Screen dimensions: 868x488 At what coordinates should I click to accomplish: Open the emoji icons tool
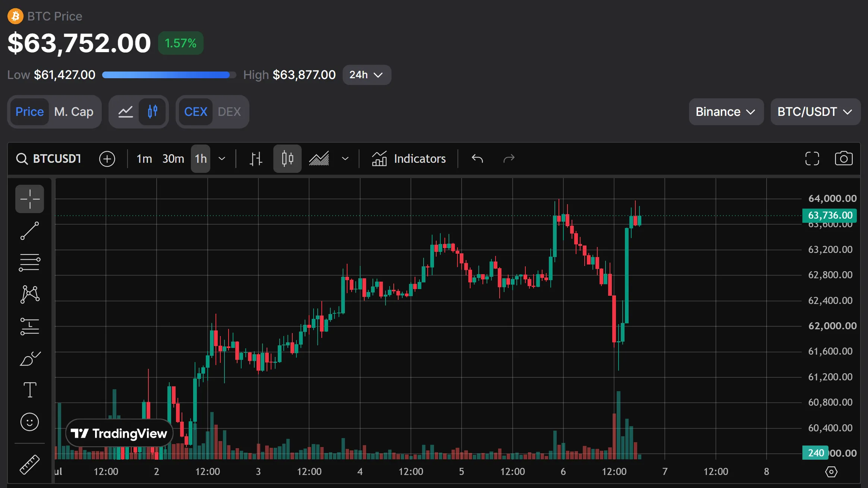click(30, 422)
